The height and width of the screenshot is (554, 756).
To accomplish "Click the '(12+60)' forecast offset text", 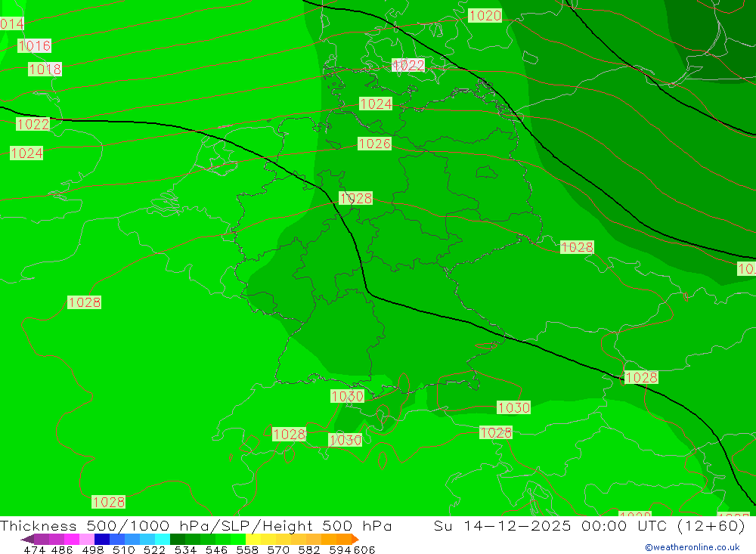I will [711, 525].
